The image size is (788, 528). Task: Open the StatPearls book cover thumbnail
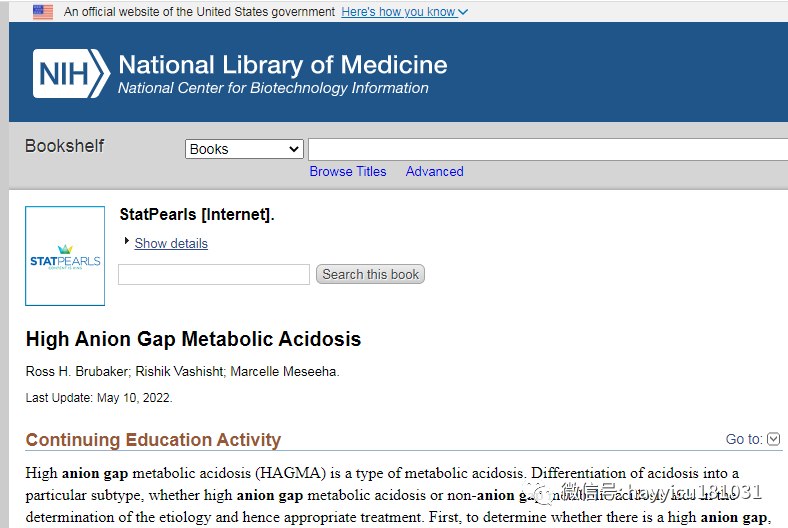(65, 256)
